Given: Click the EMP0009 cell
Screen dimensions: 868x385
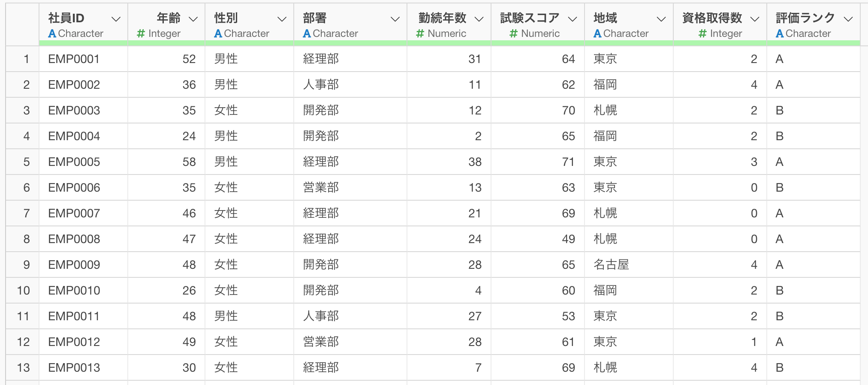Looking at the screenshot, I should [x=74, y=265].
